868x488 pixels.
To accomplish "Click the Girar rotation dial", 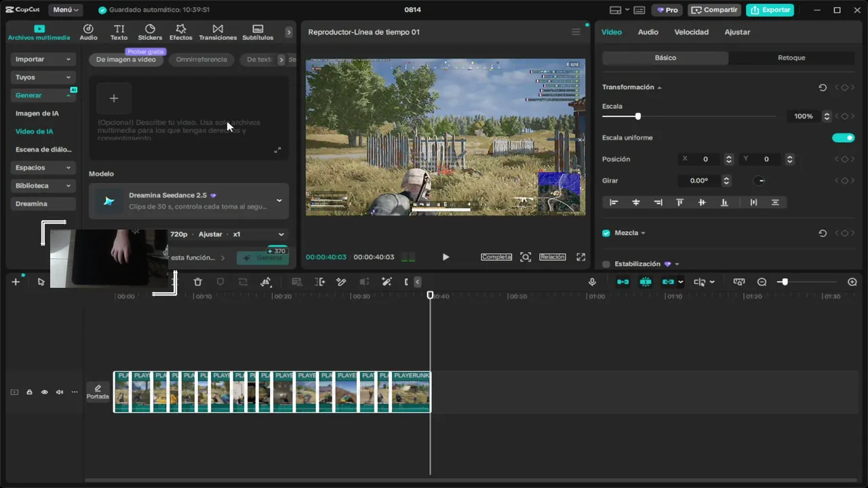I will 760,181.
